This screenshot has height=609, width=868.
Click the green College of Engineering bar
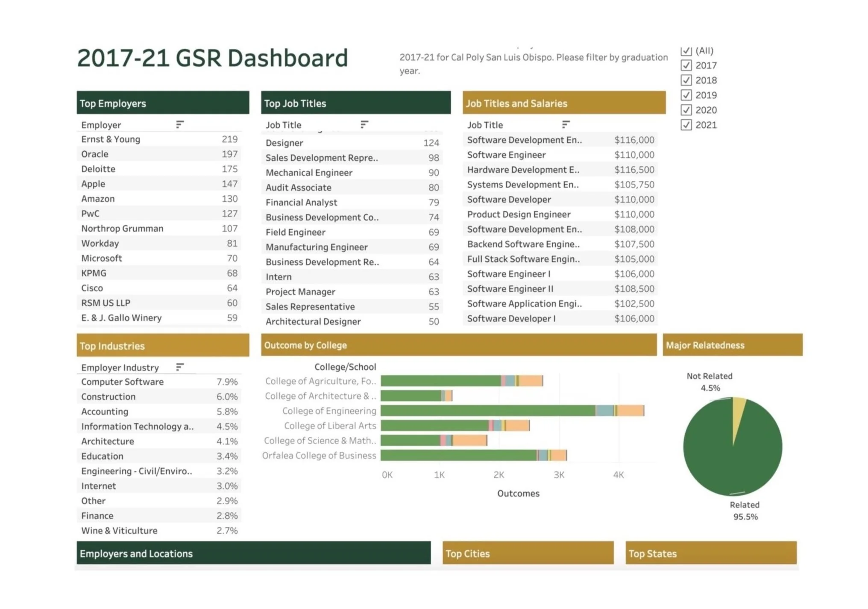tap(487, 411)
